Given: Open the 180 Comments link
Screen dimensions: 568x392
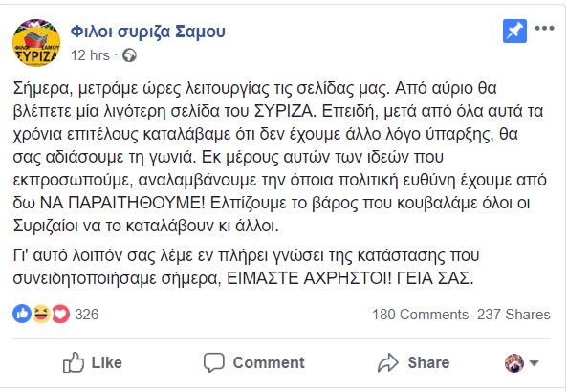Looking at the screenshot, I should click(420, 315).
